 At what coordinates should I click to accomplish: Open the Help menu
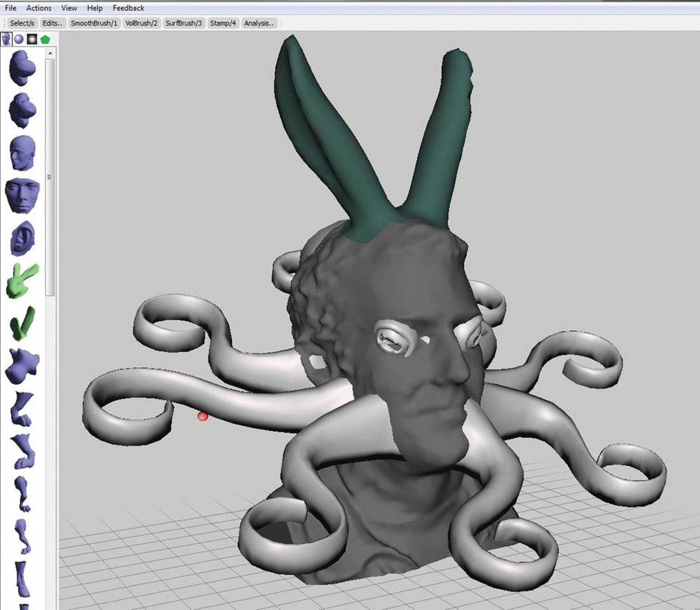coord(95,8)
